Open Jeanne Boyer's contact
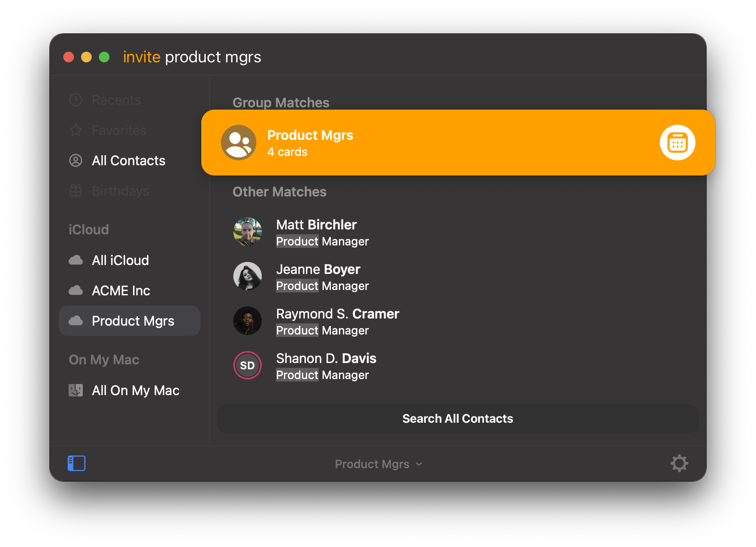The height and width of the screenshot is (547, 756). (x=458, y=277)
